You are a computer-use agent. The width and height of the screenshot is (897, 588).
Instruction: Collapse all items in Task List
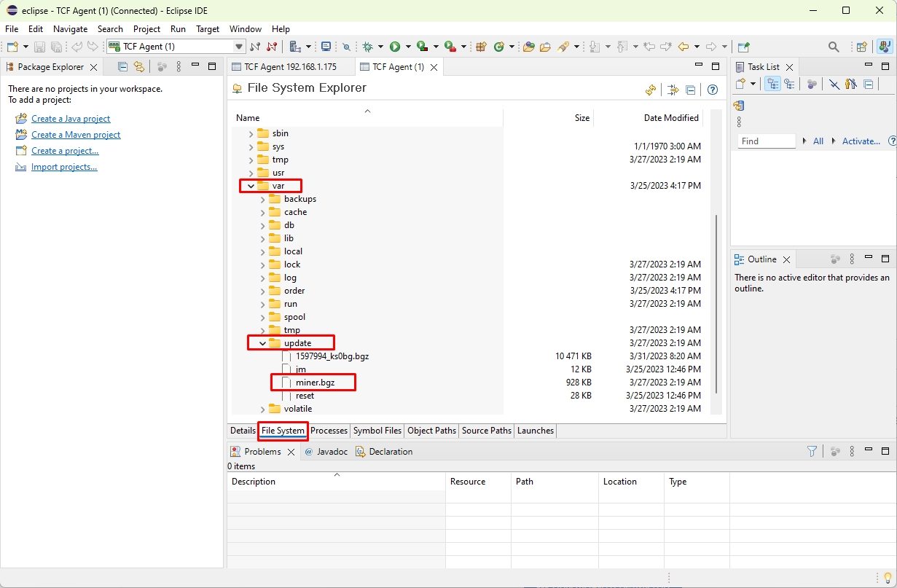point(869,85)
